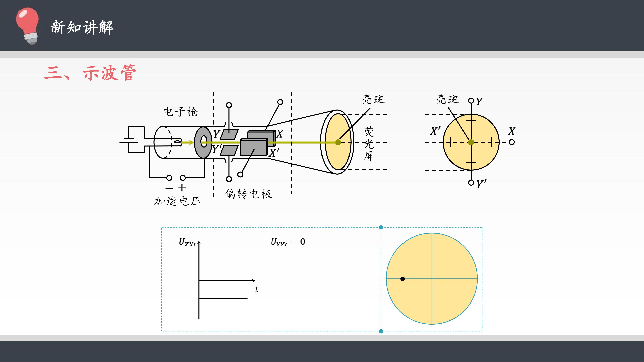Image resolution: width=644 pixels, height=362 pixels.
Task: Click the olive bright spot on tube screen
Action: click(x=338, y=142)
